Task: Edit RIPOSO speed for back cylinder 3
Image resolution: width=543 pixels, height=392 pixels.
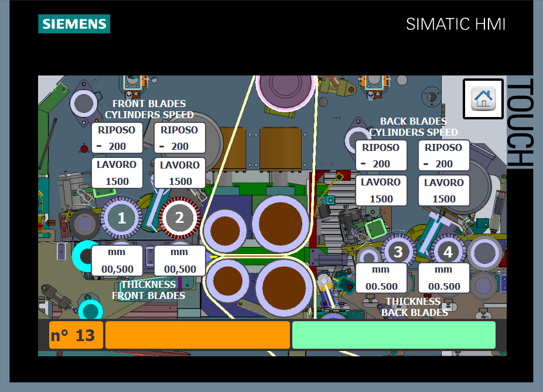Action: (381, 156)
